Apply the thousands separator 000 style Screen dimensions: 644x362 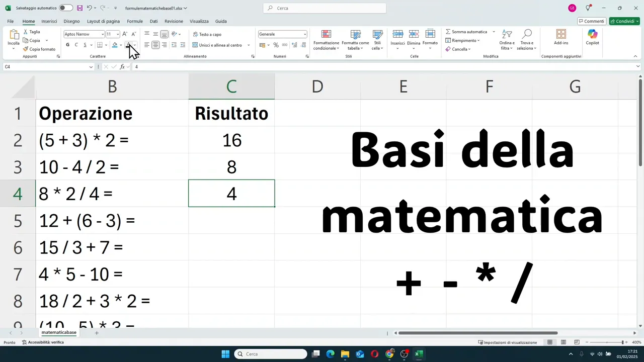click(285, 45)
